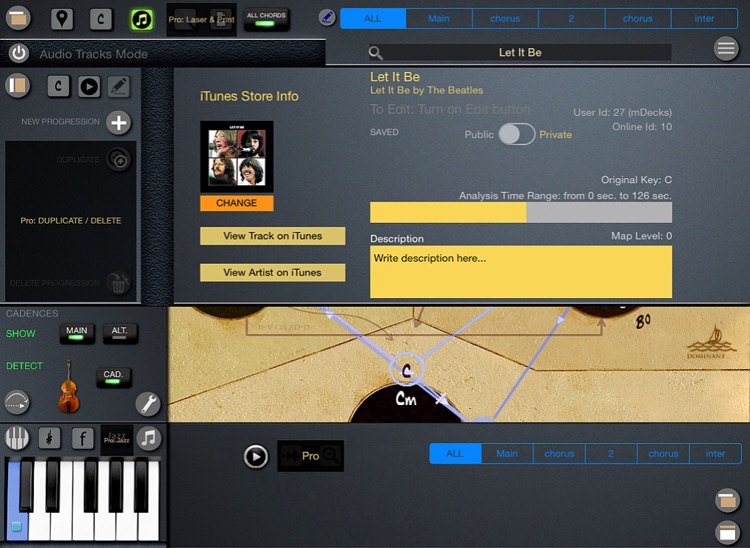Click the search magnifier icon

point(376,53)
